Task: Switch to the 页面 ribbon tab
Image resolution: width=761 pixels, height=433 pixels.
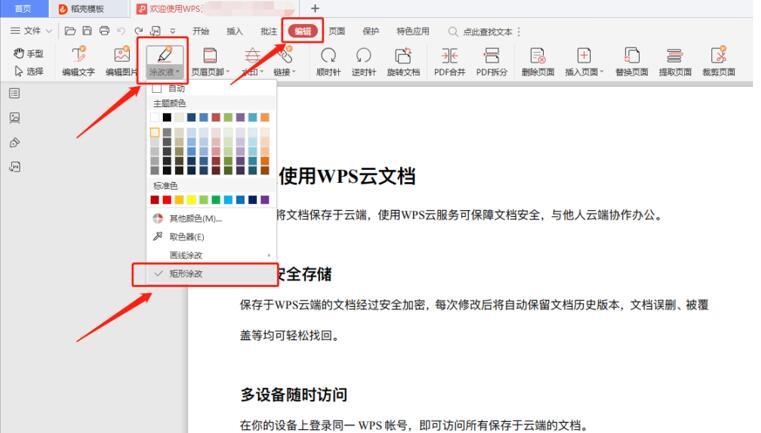Action: pyautogui.click(x=336, y=31)
